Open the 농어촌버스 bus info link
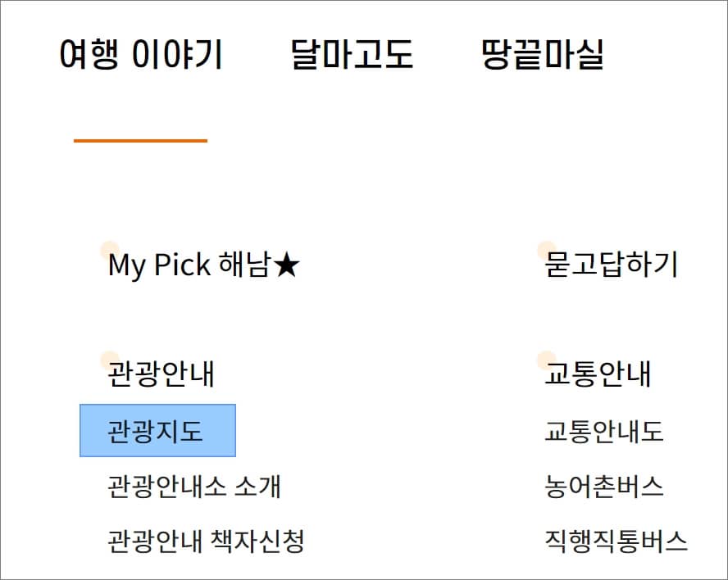Screen dimensions: 728x580 point(603,487)
